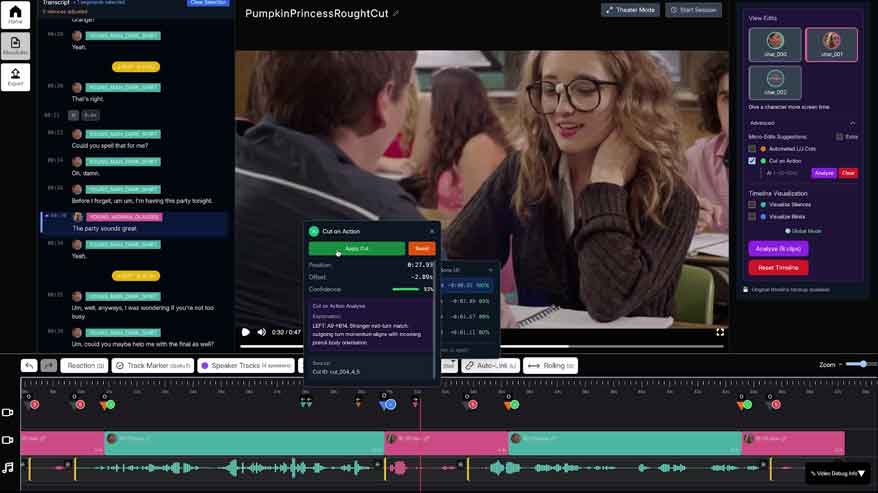Select the Rolling edit tool
Viewport: 878px width, 493px height.
click(550, 365)
